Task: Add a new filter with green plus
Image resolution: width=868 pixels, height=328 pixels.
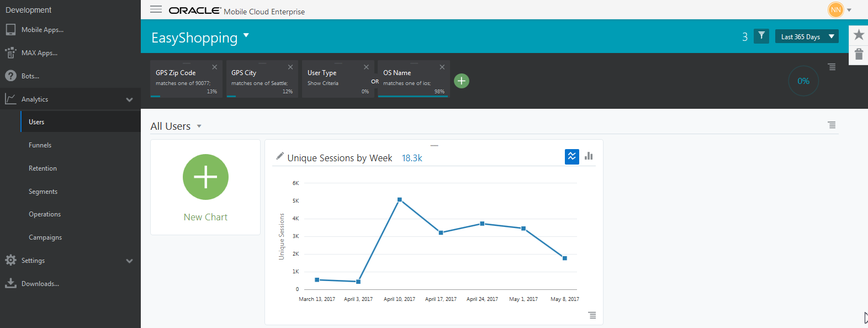Action: click(462, 81)
